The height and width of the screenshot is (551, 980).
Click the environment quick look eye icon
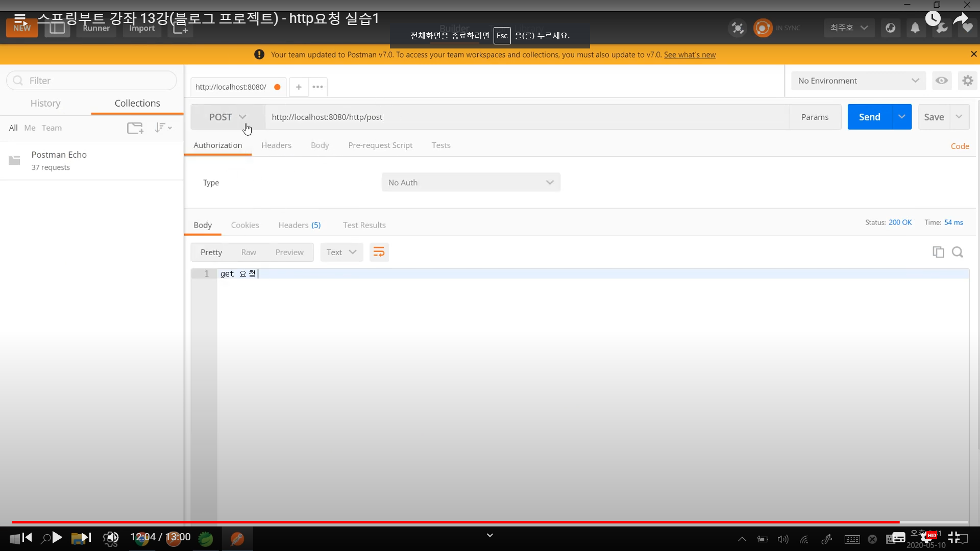point(942,81)
